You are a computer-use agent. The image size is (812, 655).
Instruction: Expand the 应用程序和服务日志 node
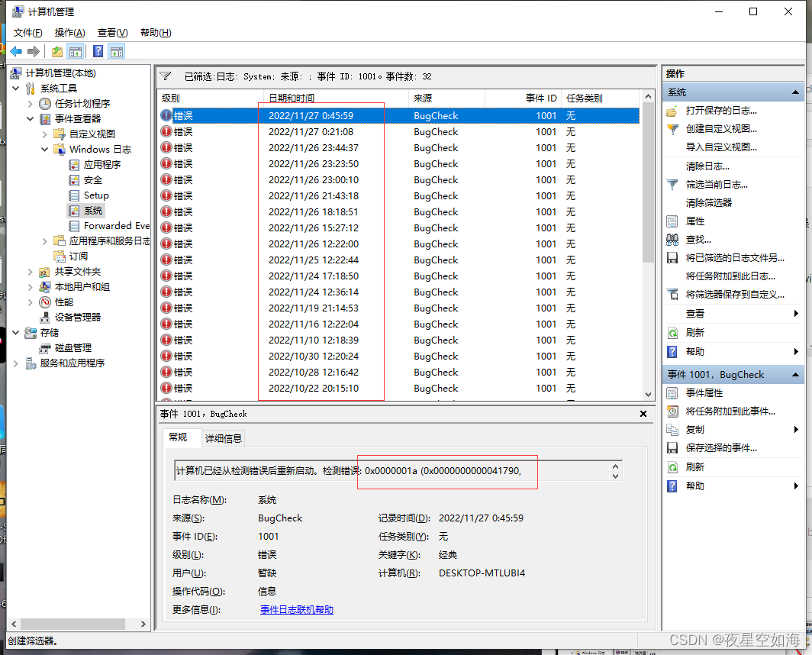point(44,241)
